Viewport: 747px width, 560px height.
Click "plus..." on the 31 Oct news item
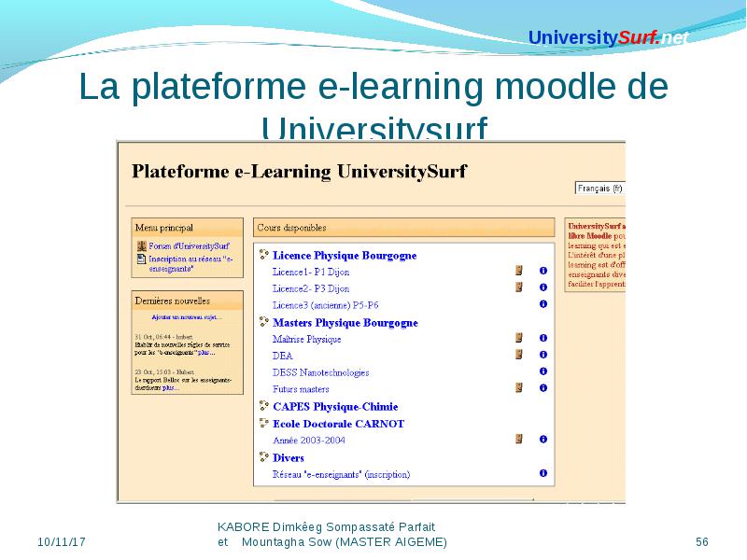pos(206,353)
